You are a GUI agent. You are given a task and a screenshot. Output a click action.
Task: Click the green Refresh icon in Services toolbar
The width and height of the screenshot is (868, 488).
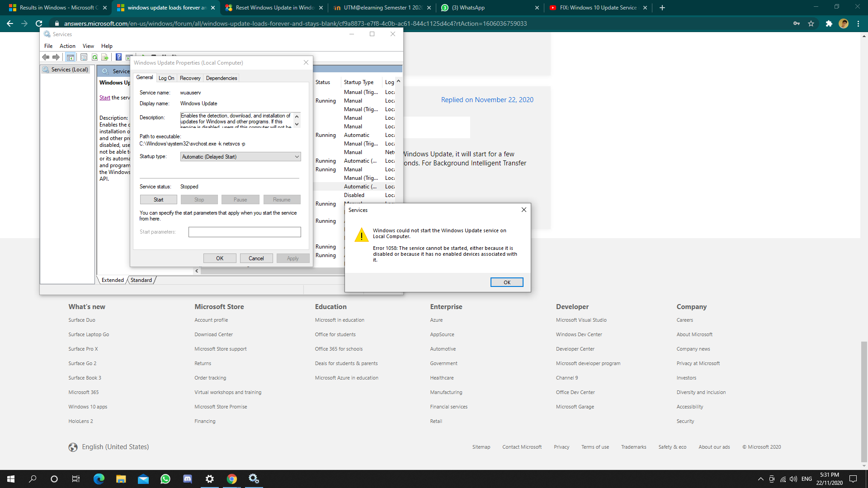[x=94, y=57]
